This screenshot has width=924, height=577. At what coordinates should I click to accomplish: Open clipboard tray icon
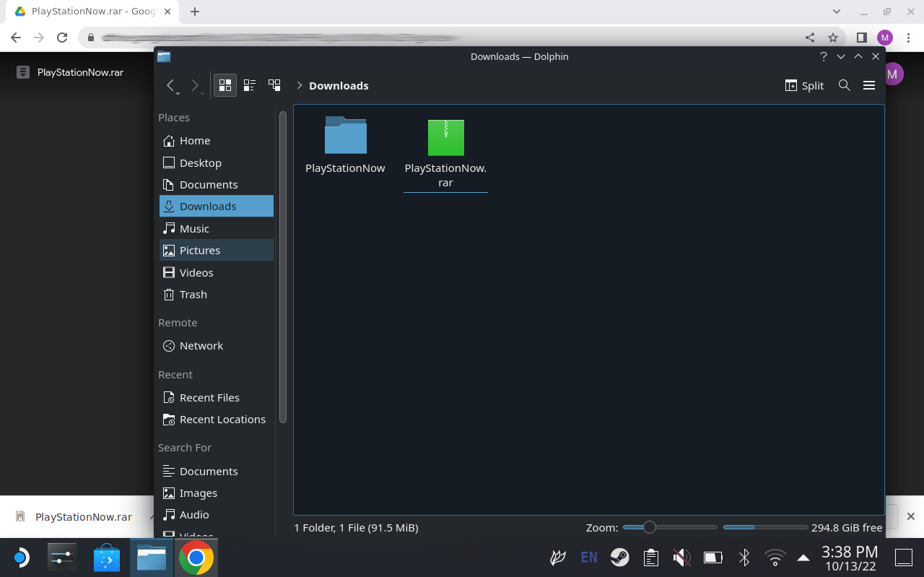[x=650, y=558]
